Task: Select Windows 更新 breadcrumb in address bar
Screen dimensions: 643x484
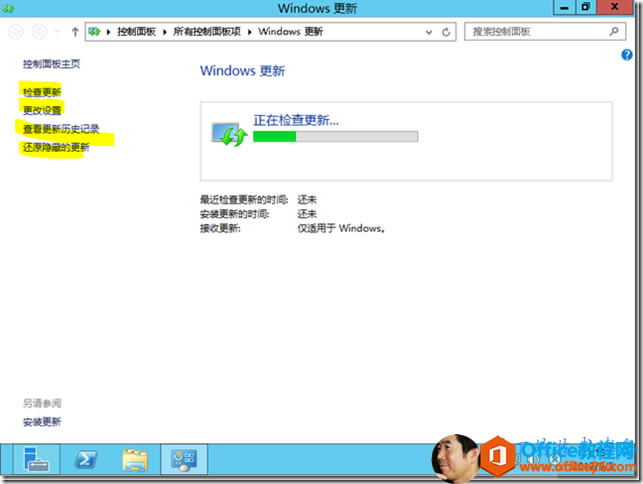Action: pyautogui.click(x=291, y=32)
